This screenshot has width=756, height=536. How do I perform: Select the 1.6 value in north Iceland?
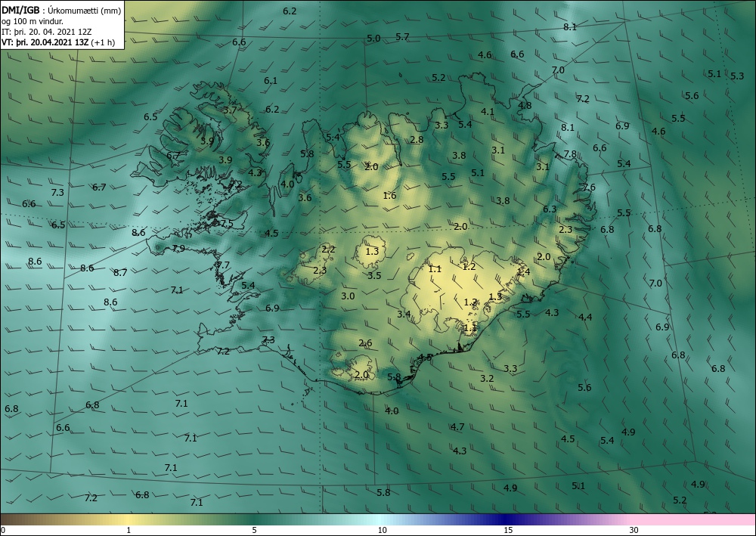click(x=389, y=195)
